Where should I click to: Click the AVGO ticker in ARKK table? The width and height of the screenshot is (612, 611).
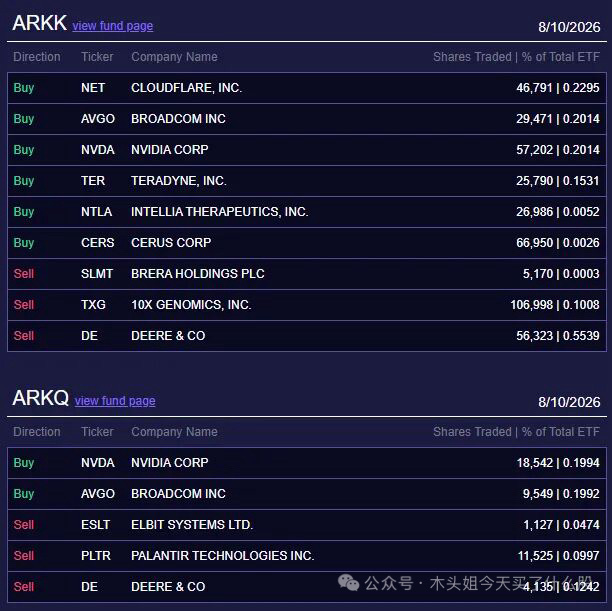pyautogui.click(x=98, y=119)
